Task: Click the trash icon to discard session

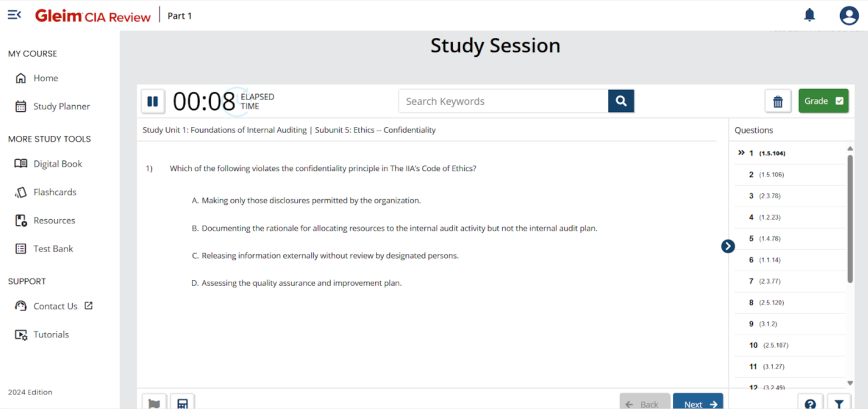Action: (777, 101)
